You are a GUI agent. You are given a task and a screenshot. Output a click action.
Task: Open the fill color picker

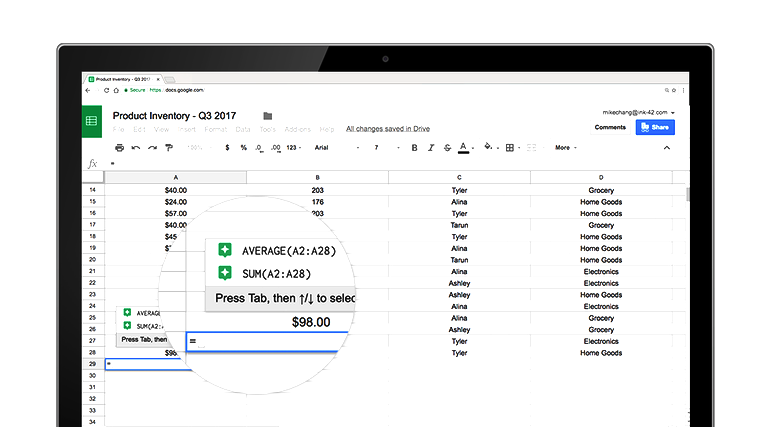tap(488, 147)
